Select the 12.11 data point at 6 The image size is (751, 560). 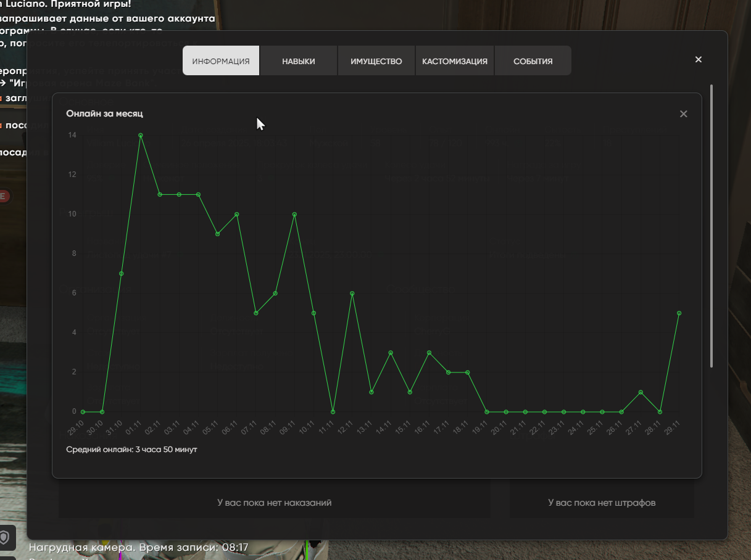[352, 293]
